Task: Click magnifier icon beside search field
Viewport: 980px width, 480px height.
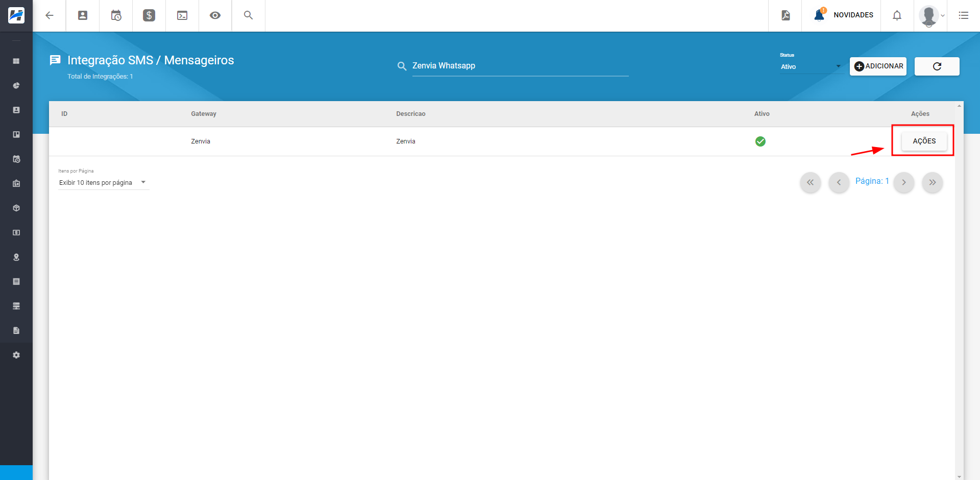Action: coord(402,66)
